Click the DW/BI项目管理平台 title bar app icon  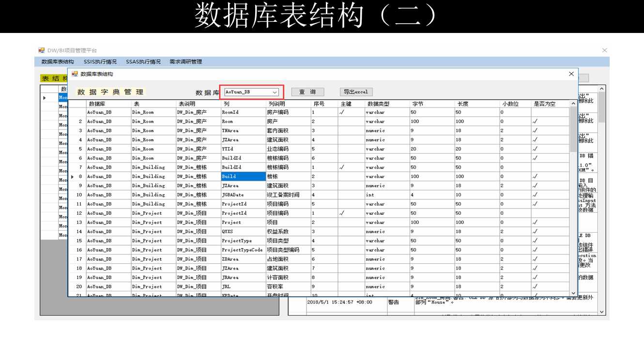click(x=42, y=50)
